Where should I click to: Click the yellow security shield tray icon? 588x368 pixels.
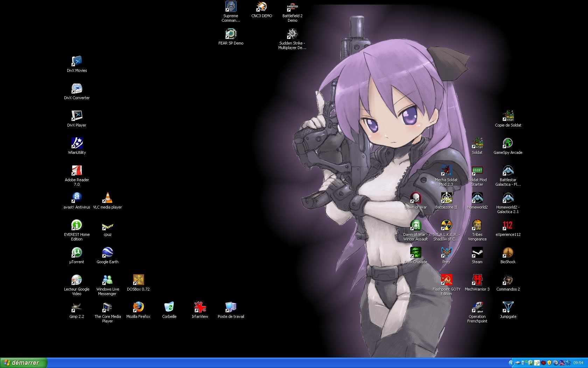tap(549, 363)
